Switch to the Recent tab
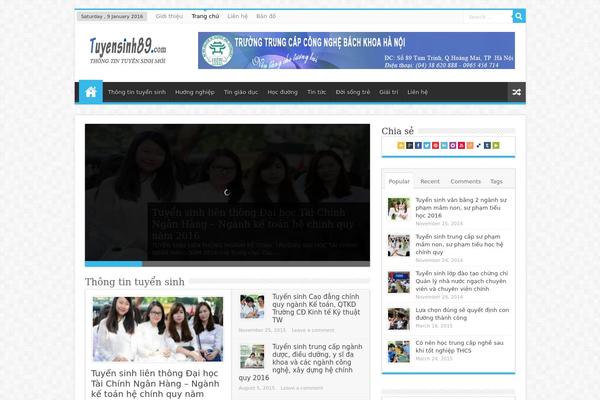The width and height of the screenshot is (600, 400). coord(430,181)
